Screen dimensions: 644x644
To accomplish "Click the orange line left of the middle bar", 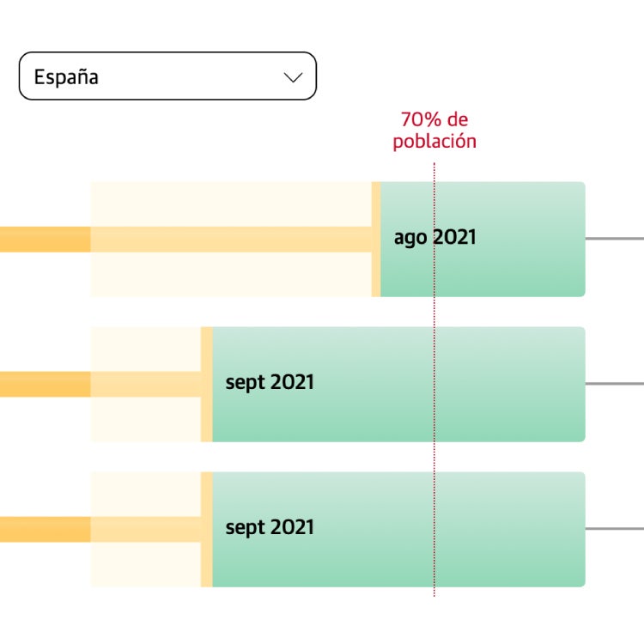I will pos(45,384).
